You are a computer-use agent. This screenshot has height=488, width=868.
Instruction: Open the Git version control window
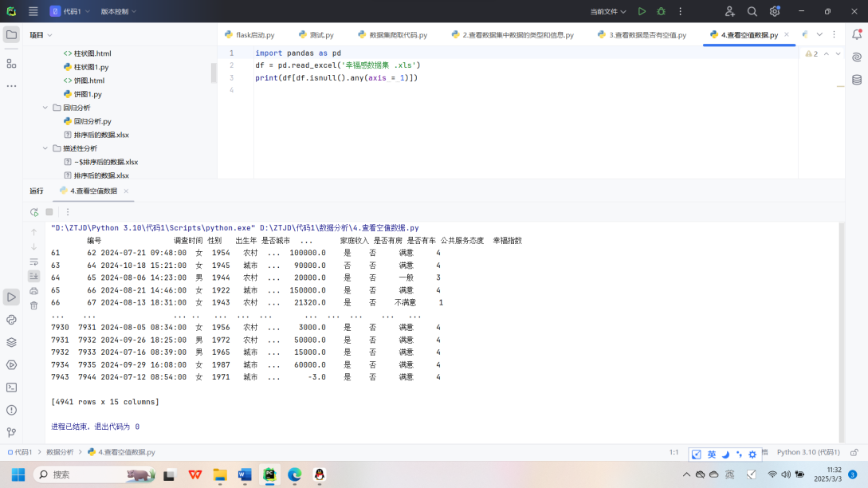click(x=11, y=433)
